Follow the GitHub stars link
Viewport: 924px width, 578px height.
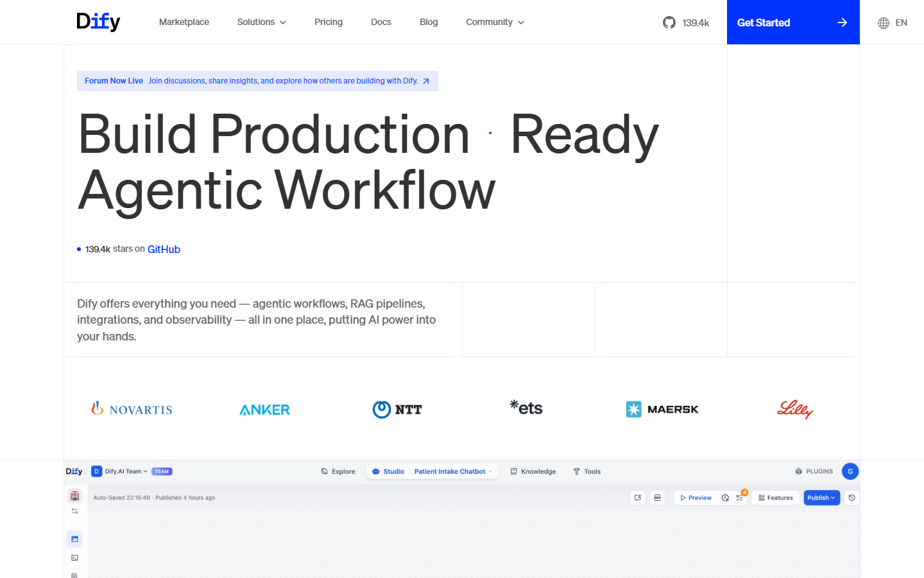[164, 249]
